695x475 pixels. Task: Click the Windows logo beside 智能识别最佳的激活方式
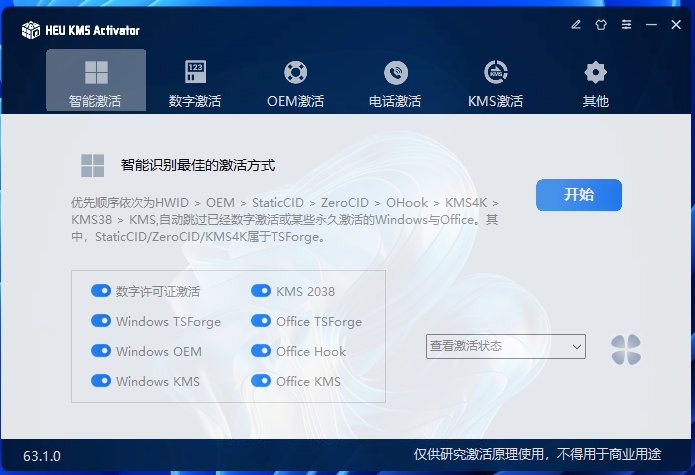click(x=93, y=165)
